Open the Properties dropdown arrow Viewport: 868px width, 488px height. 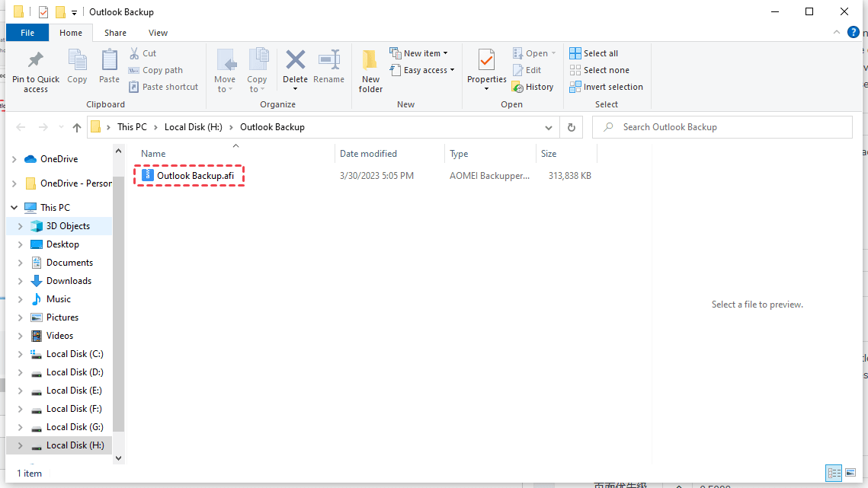coord(487,89)
